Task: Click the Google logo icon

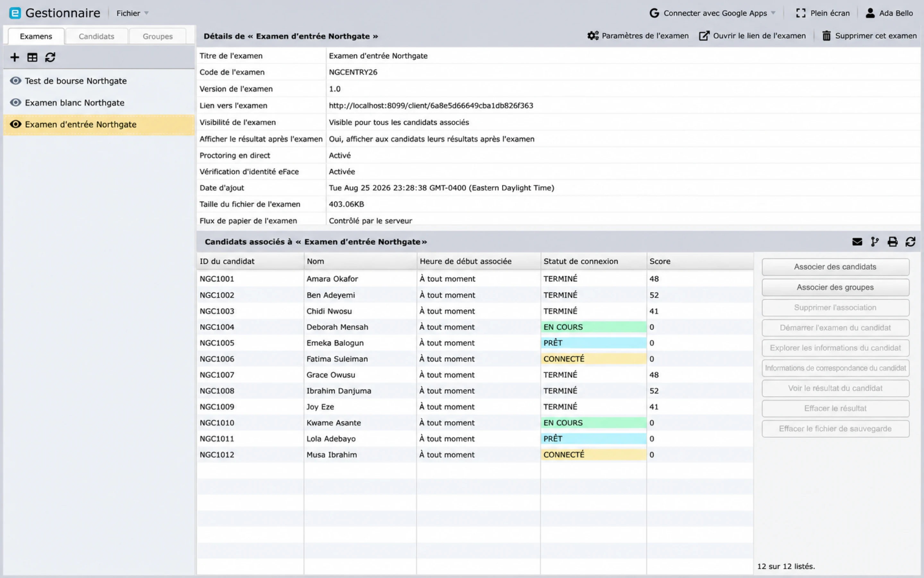Action: click(x=654, y=13)
